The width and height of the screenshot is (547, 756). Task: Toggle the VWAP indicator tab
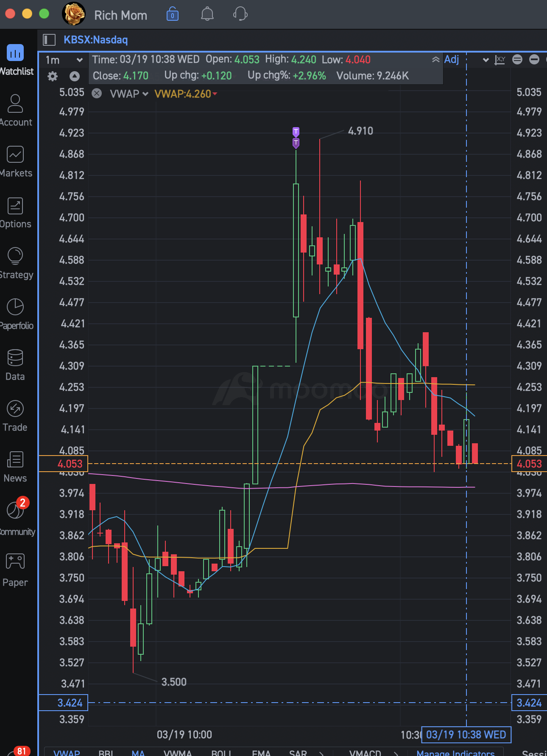pos(67,753)
